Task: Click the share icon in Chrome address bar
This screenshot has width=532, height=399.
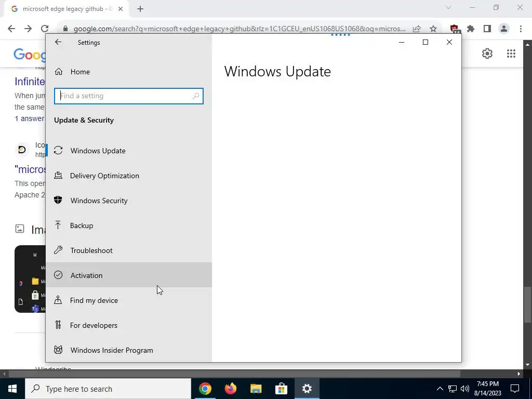Action: click(x=417, y=29)
